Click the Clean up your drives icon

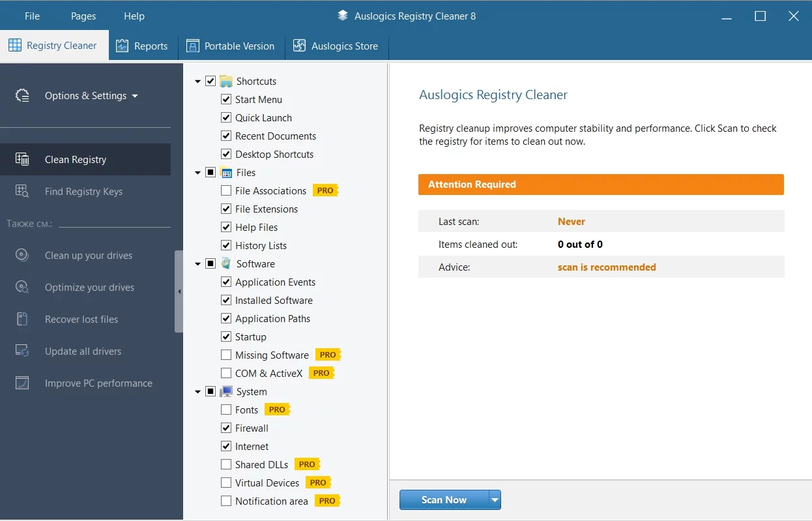point(22,256)
